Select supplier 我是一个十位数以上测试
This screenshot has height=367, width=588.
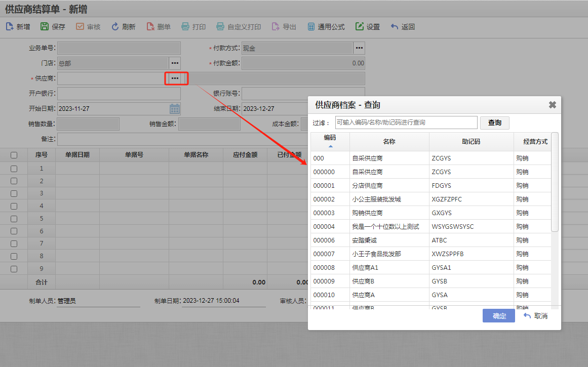pos(385,227)
